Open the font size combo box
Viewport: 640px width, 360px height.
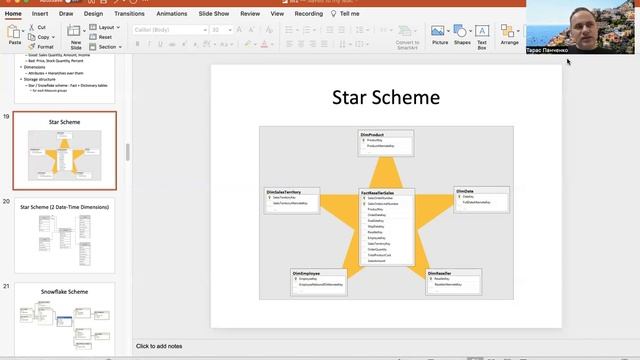pyautogui.click(x=221, y=30)
